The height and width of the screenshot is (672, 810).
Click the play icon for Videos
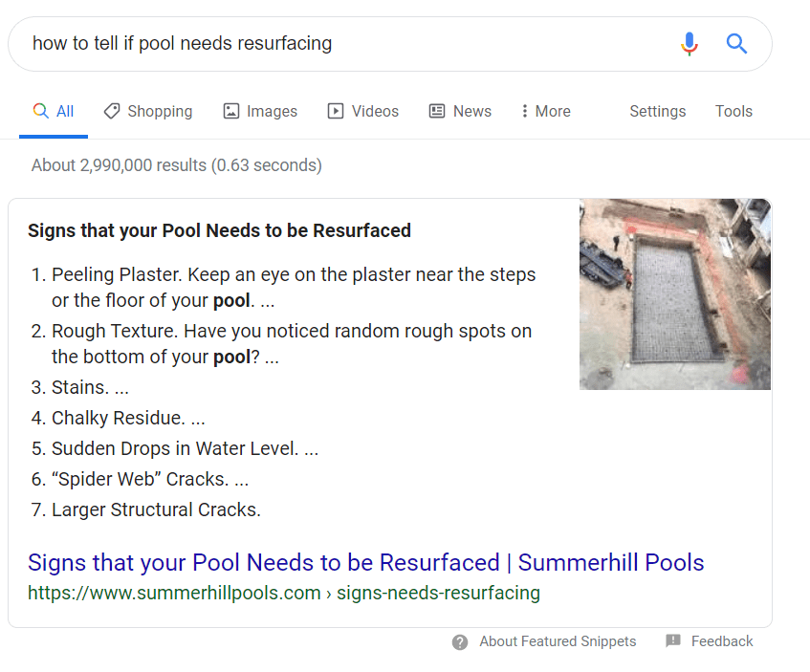click(336, 111)
